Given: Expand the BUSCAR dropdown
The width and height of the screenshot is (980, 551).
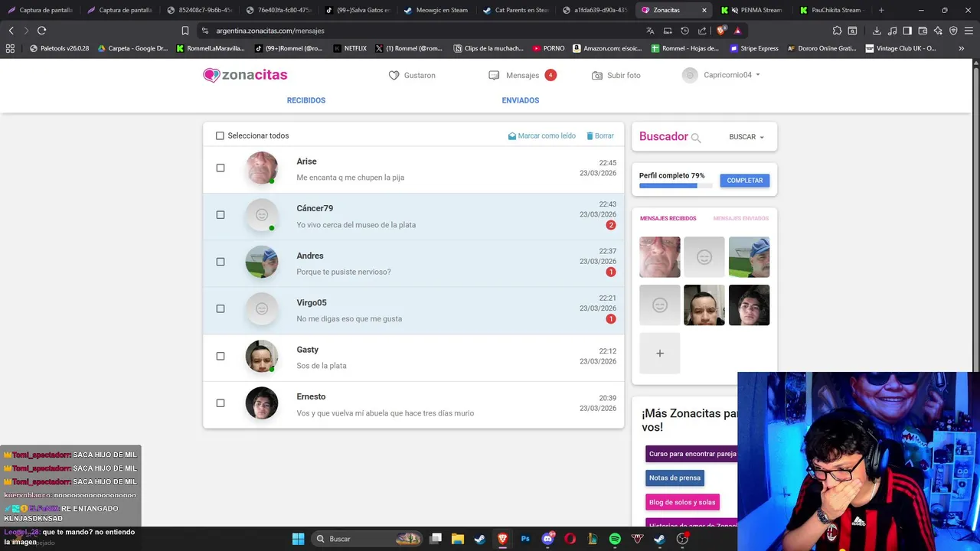Looking at the screenshot, I should (x=746, y=137).
